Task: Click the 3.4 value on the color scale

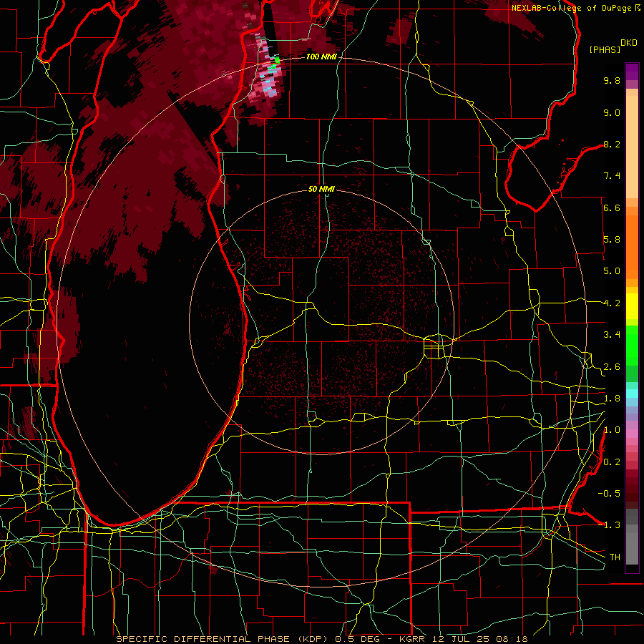Action: 612,335
